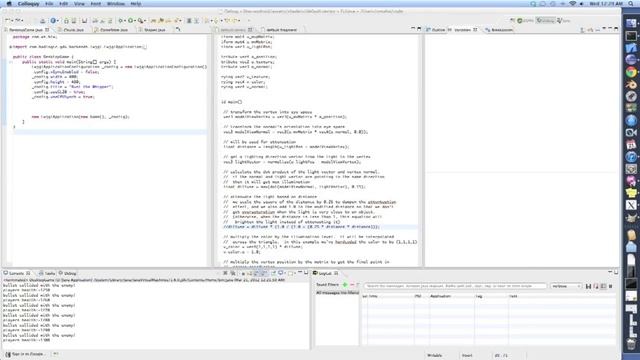Open the dropdown arrow beside the Run icon
Viewport: 640px width, 360px height.
coord(135,20)
